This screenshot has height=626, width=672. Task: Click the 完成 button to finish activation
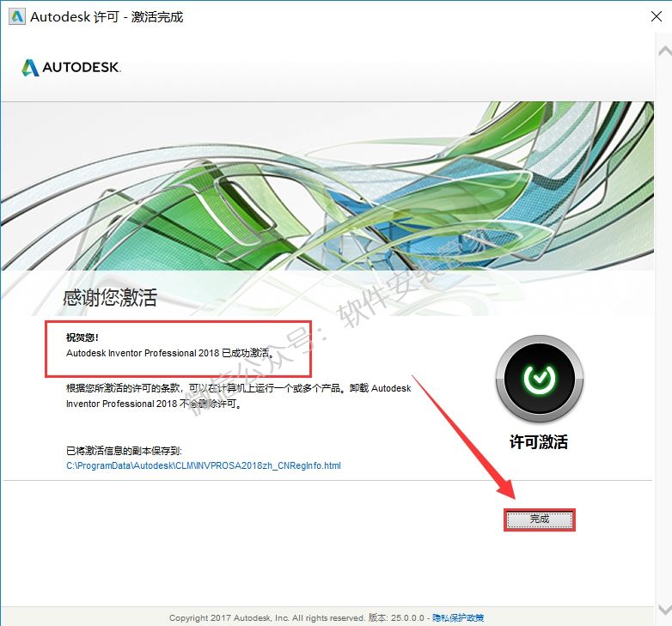click(539, 520)
